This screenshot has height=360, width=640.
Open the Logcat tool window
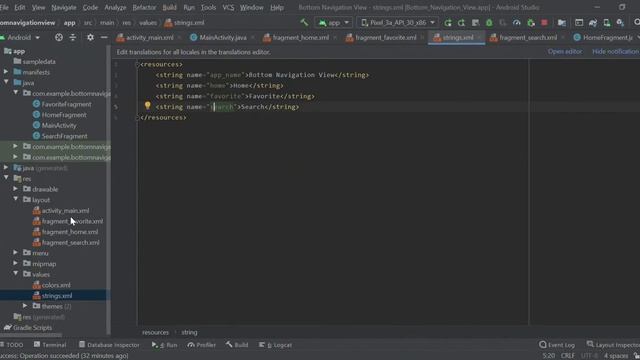pyautogui.click(x=276, y=345)
